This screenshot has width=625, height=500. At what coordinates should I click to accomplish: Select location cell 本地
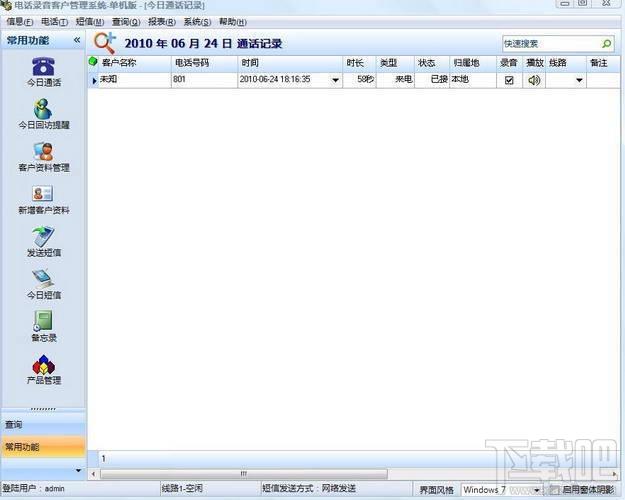click(473, 80)
